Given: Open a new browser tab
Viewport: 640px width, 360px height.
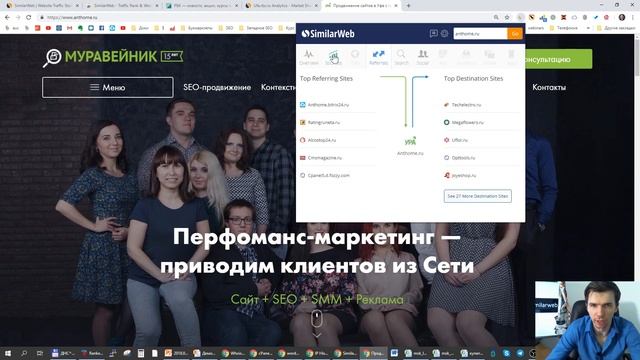Looking at the screenshot, I should 408,6.
